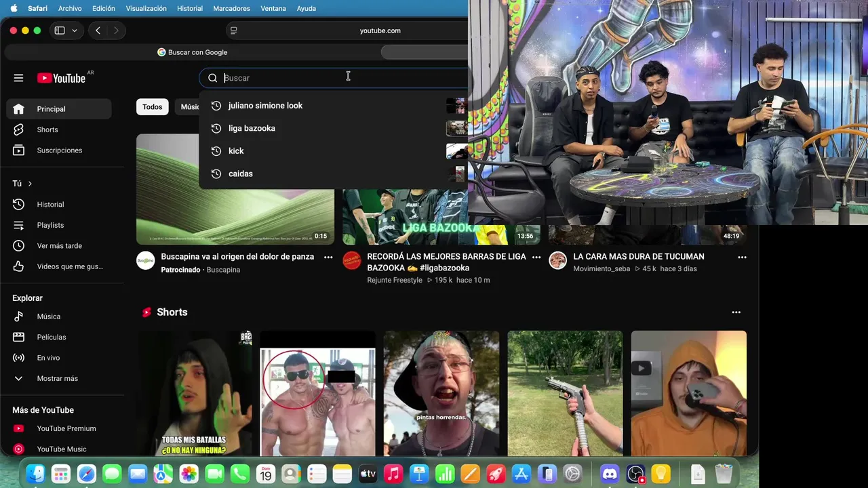Image resolution: width=868 pixels, height=488 pixels.
Task: Expand the Tú section chevron
Action: 30,184
